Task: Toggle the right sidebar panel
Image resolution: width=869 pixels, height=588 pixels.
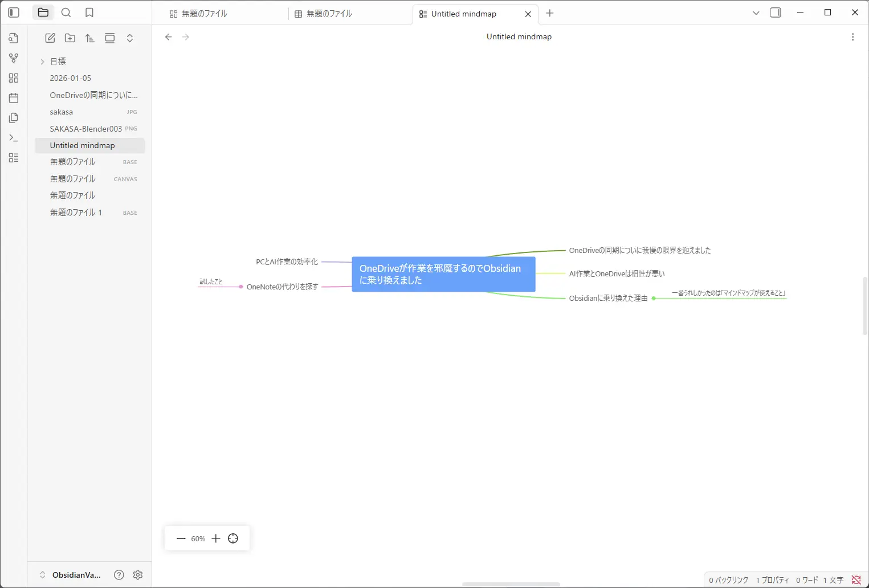Action: 776,13
